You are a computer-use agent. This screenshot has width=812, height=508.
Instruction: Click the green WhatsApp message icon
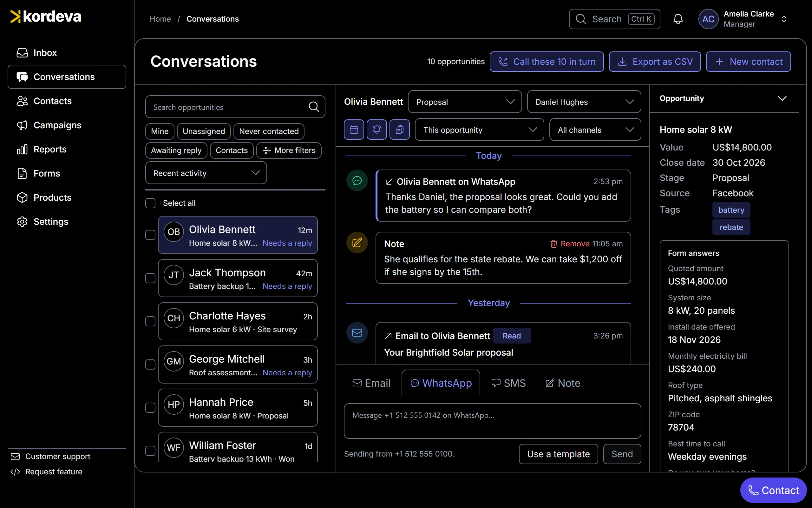pyautogui.click(x=357, y=180)
